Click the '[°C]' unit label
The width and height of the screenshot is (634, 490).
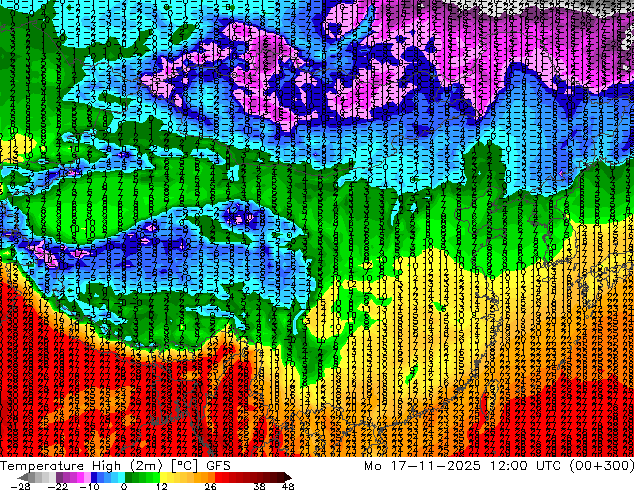click(x=184, y=466)
